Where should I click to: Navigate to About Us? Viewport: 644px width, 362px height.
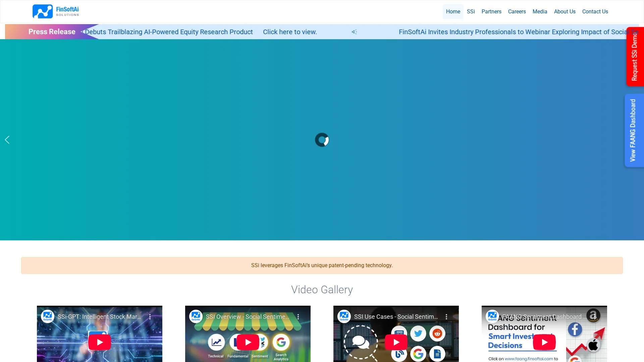(x=565, y=12)
